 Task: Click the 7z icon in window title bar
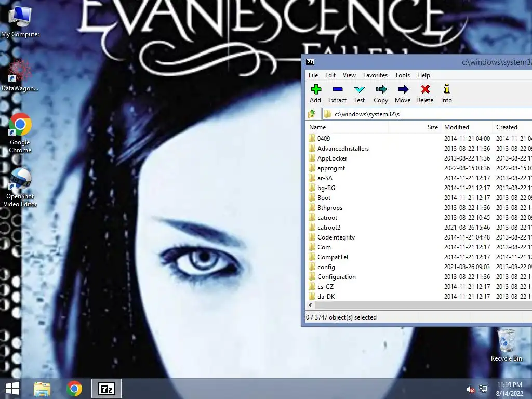[310, 62]
